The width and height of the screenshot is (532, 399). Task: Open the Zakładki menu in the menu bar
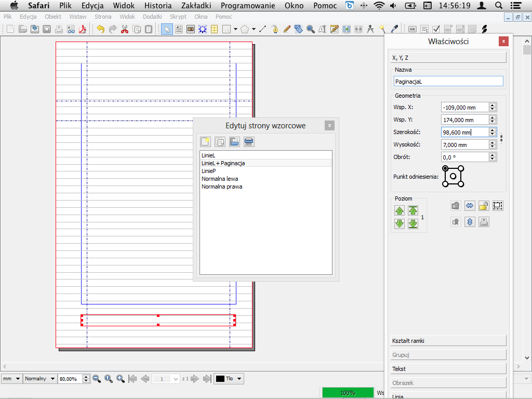tap(196, 6)
